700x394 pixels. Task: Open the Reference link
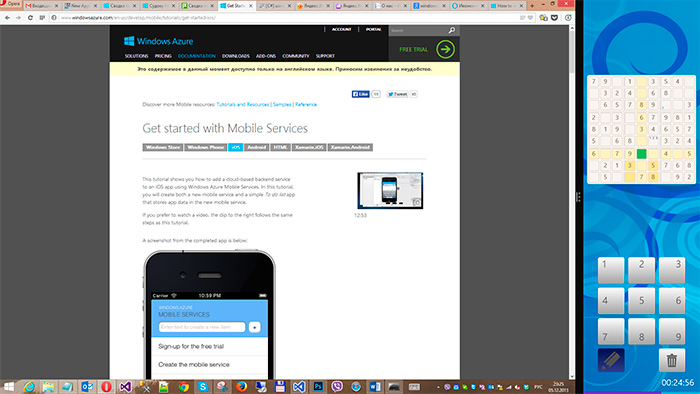pos(306,104)
